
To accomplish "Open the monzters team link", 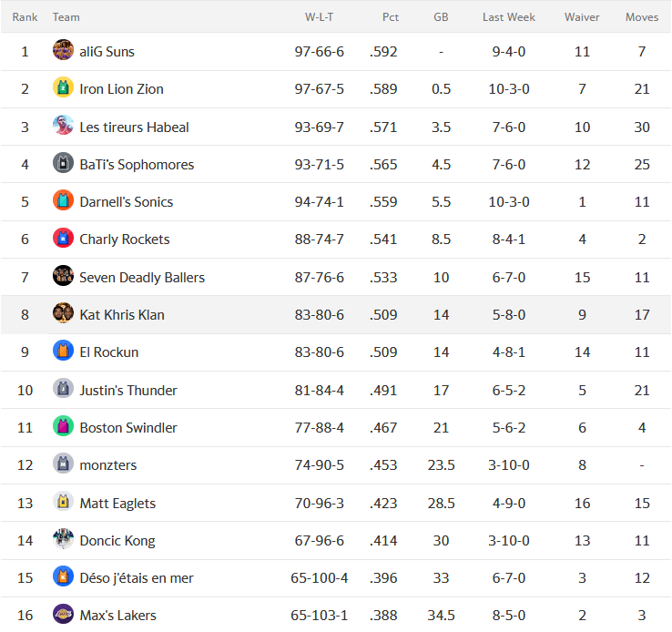I will (x=108, y=465).
